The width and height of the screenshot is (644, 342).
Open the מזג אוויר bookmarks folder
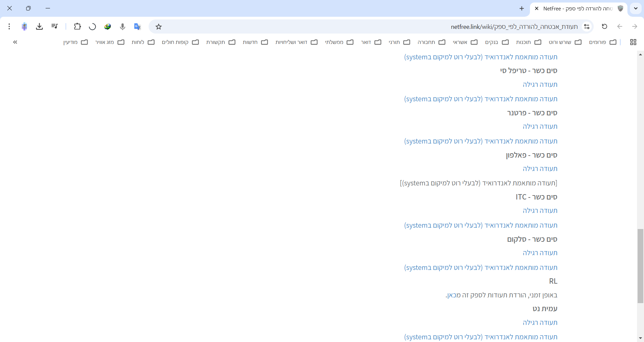[x=110, y=42]
